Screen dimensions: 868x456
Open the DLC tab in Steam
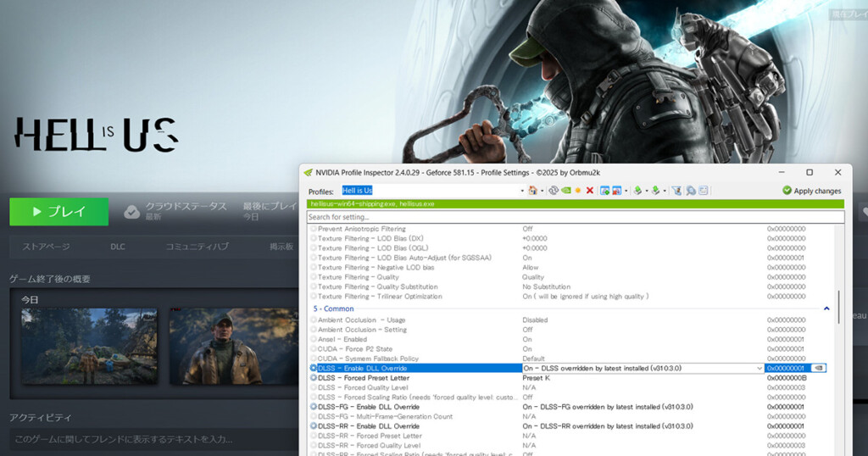[x=117, y=247]
